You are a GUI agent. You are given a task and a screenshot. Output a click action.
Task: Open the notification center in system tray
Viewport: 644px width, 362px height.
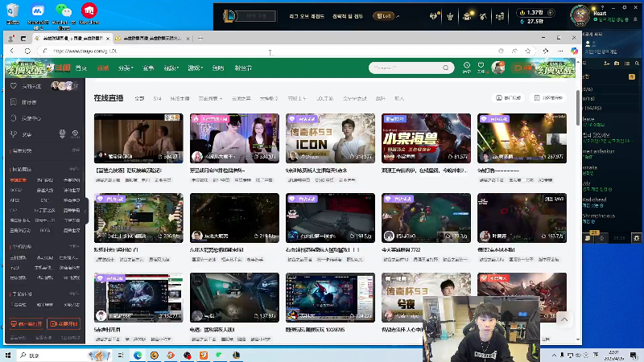click(x=634, y=355)
